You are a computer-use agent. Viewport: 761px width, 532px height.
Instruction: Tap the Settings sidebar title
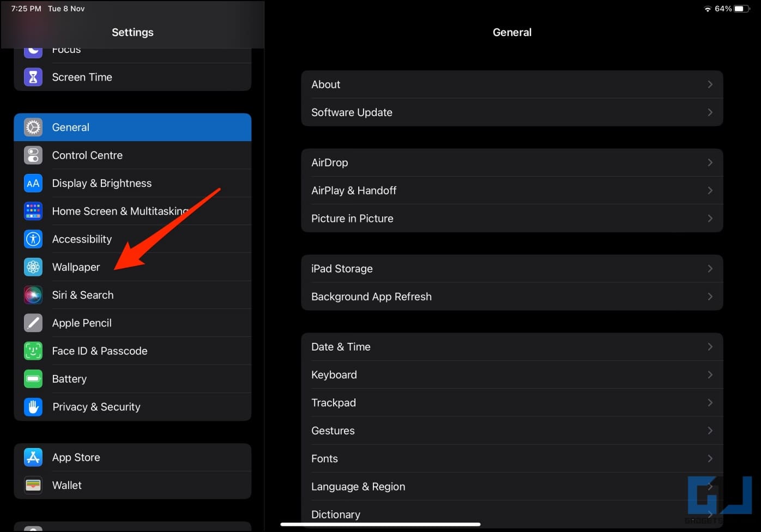pos(132,32)
